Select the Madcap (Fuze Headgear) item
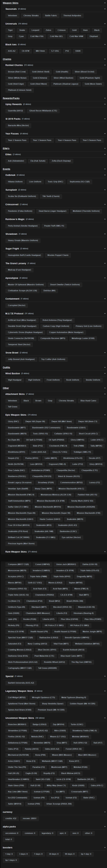 19,270
